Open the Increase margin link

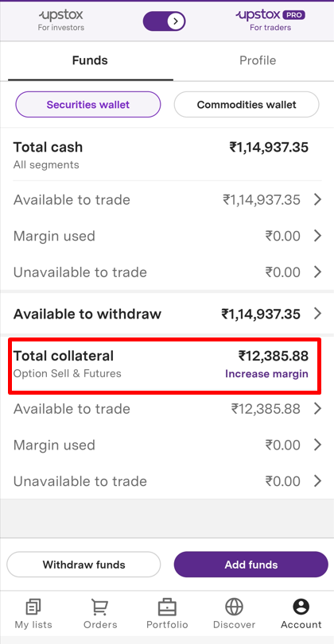[266, 374]
